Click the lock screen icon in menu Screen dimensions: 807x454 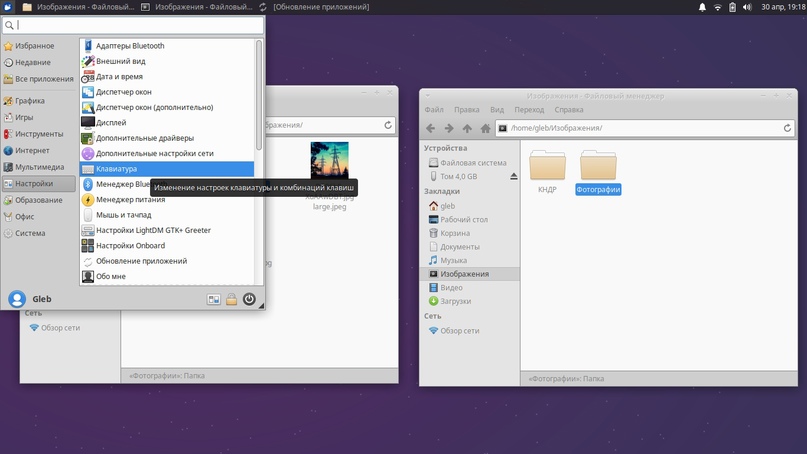click(x=231, y=299)
